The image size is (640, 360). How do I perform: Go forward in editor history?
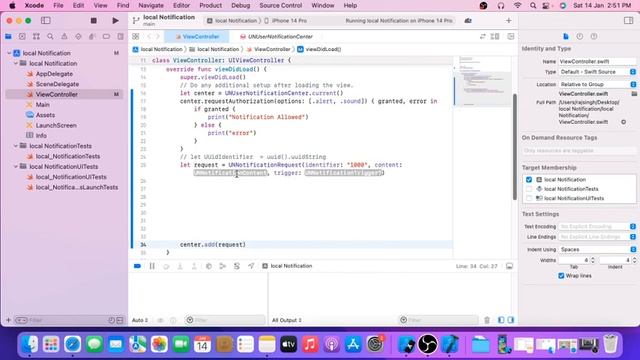click(158, 36)
